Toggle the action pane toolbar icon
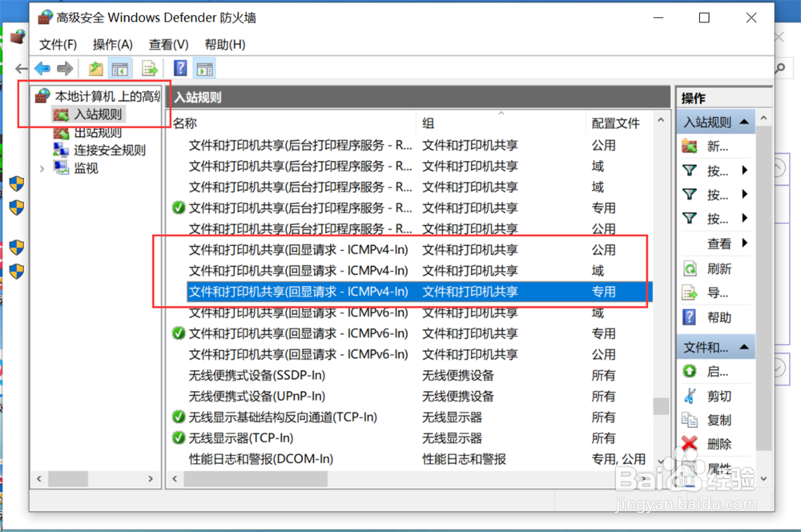The image size is (801, 532). tap(205, 68)
